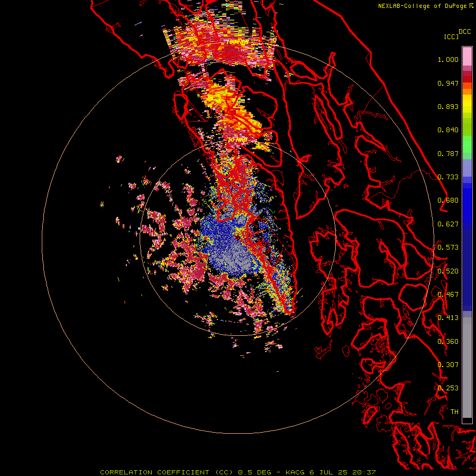Select the 0.627 scale value

[x=448, y=224]
